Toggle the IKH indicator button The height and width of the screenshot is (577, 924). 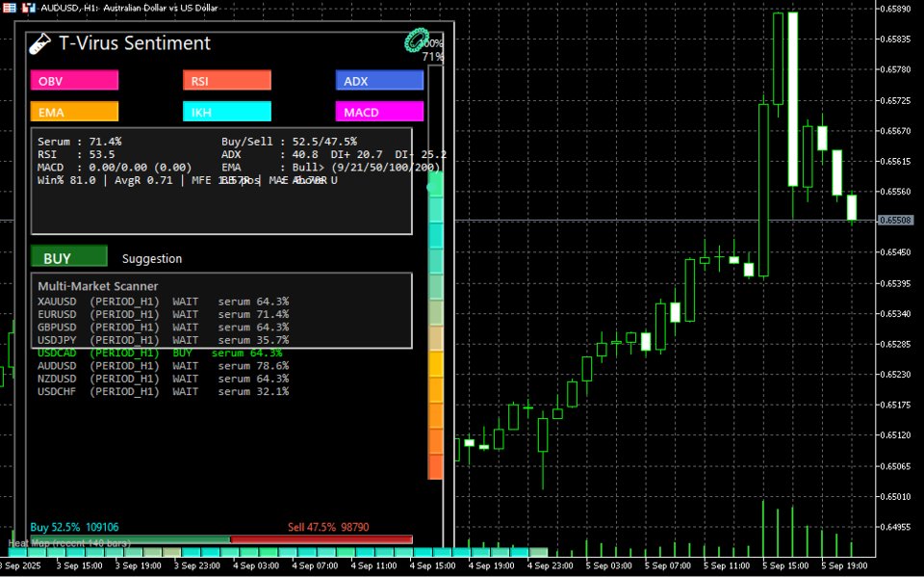click(227, 112)
